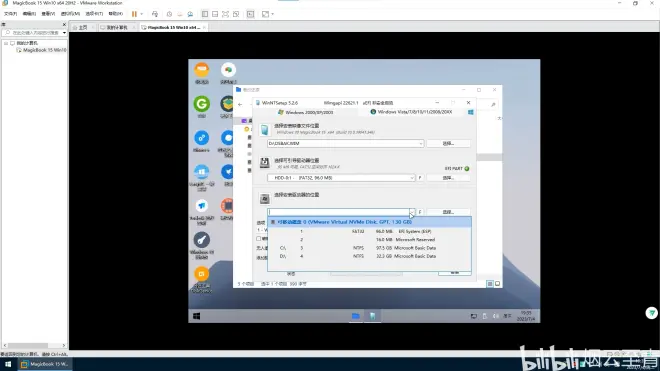
Task: Switch to the 主页 home tab
Action: (83, 27)
